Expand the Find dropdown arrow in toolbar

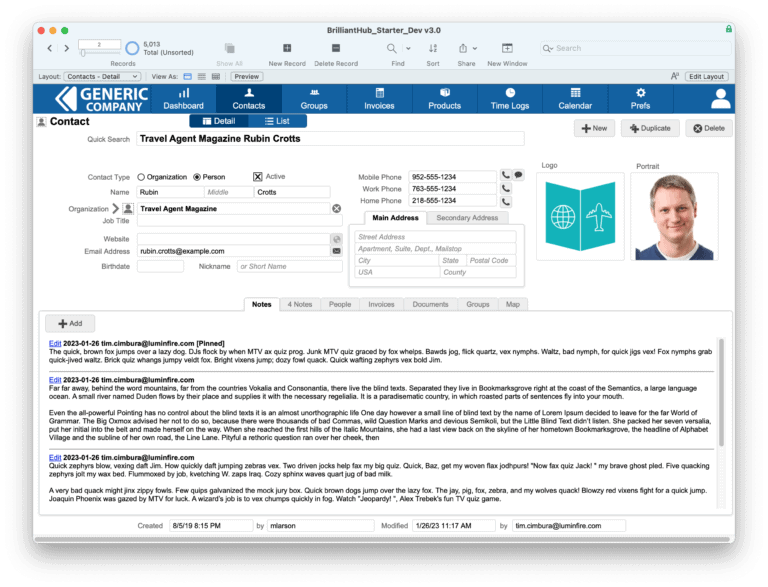click(409, 48)
